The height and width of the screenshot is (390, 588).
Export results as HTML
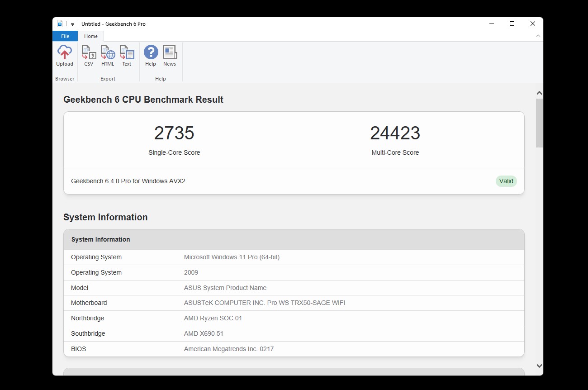[108, 56]
